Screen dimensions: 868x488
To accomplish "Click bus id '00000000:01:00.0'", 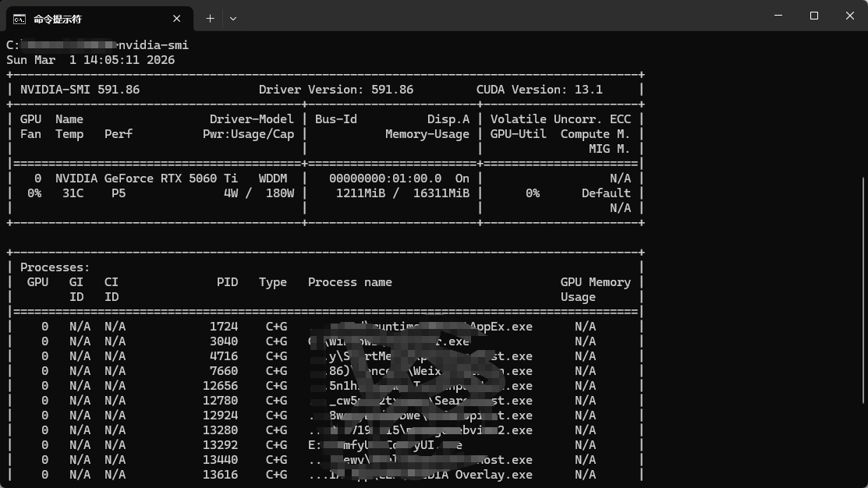I will click(x=385, y=179).
